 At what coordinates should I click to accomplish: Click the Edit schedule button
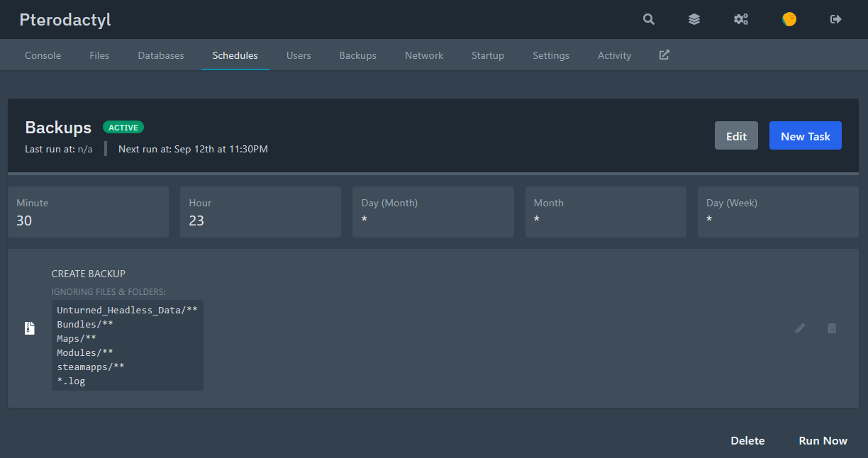[x=736, y=135]
